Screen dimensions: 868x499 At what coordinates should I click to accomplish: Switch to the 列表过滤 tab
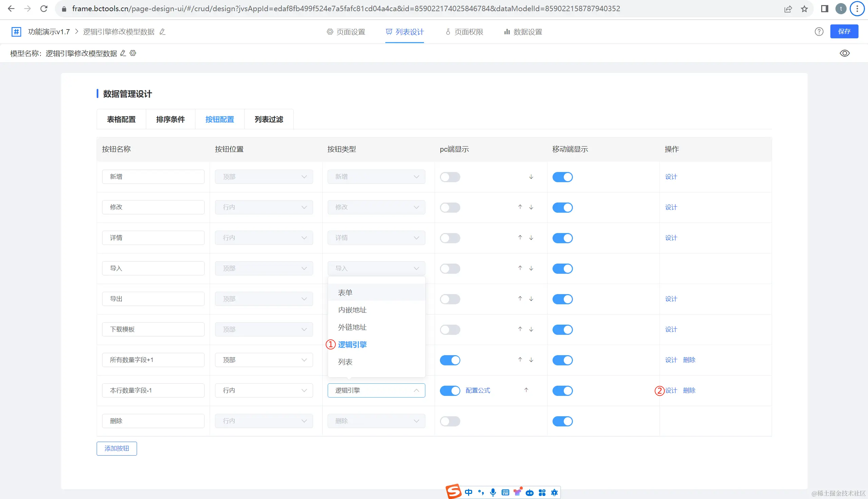tap(269, 119)
